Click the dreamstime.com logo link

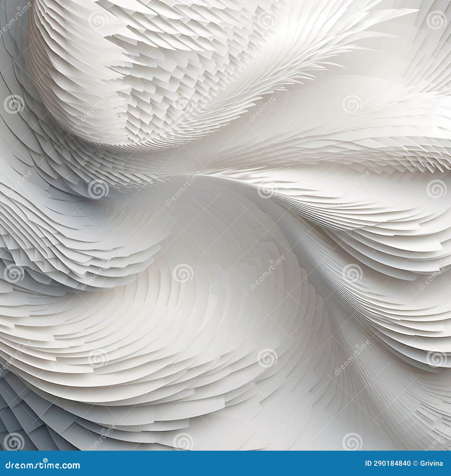tap(42, 466)
